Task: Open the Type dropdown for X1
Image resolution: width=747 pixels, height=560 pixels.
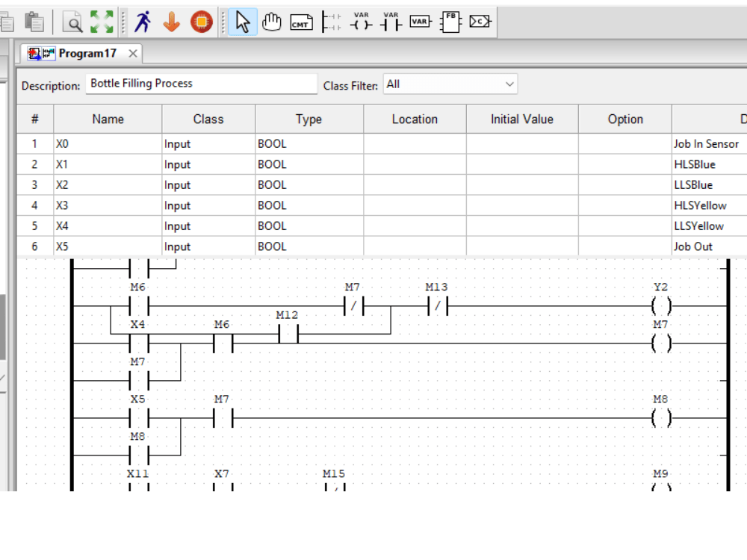Action: click(309, 164)
